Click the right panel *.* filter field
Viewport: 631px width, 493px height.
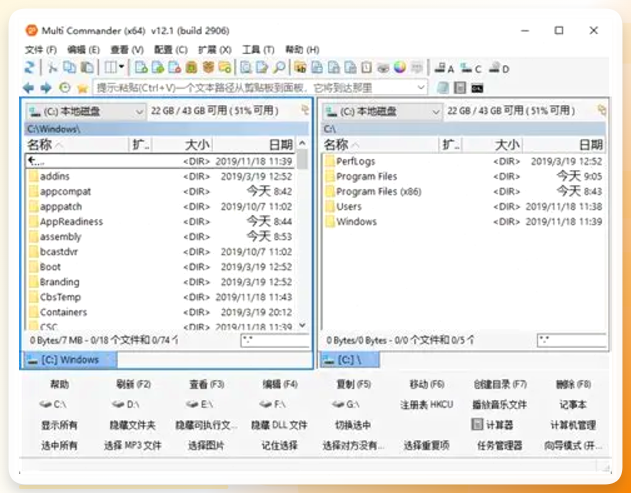tap(572, 340)
